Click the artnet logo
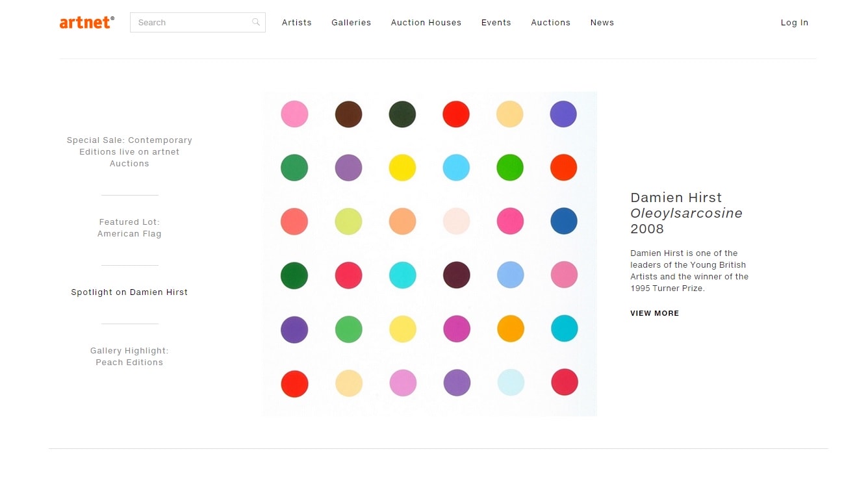The height and width of the screenshot is (486, 868). [86, 21]
